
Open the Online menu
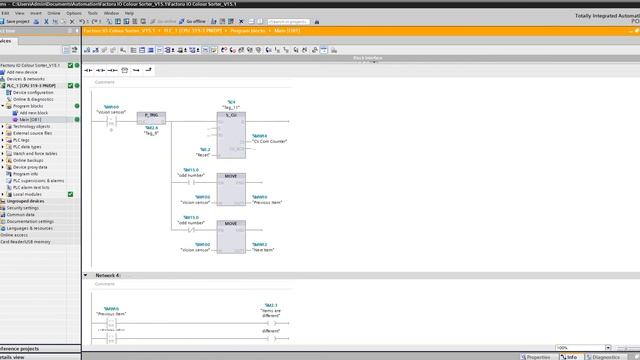(53, 13)
